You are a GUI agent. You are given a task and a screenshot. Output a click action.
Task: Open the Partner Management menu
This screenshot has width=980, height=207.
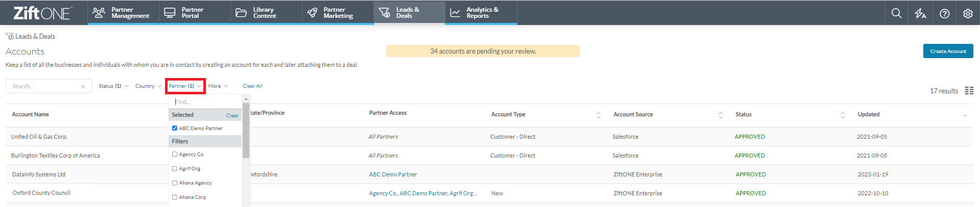[x=123, y=13]
